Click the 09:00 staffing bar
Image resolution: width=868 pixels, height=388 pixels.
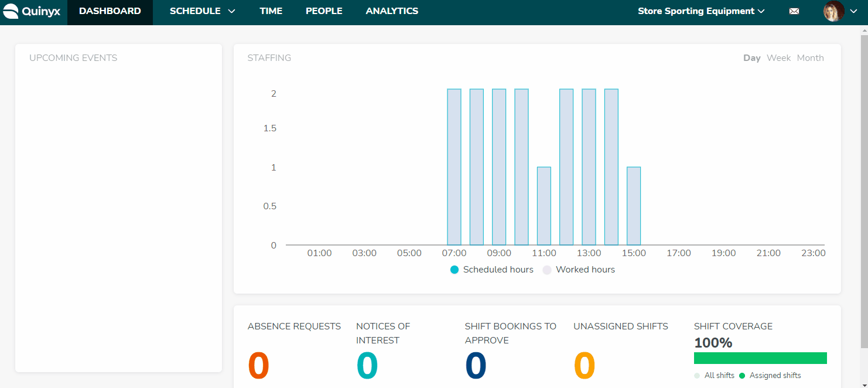click(499, 167)
